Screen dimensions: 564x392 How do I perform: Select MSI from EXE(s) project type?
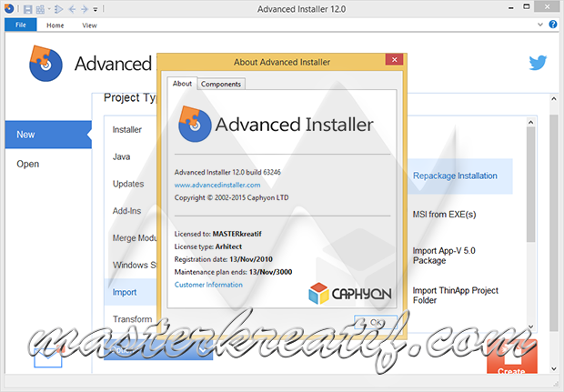tap(444, 215)
